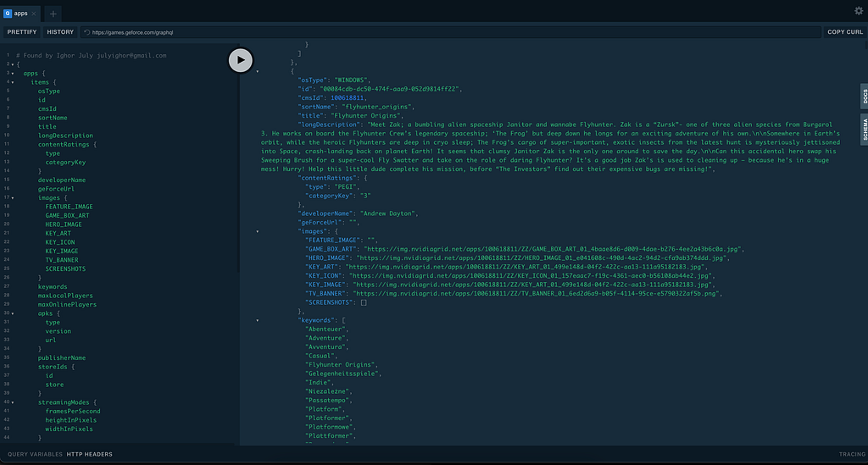This screenshot has height=465, width=868.
Task: Open the TRACING panel
Action: click(852, 454)
